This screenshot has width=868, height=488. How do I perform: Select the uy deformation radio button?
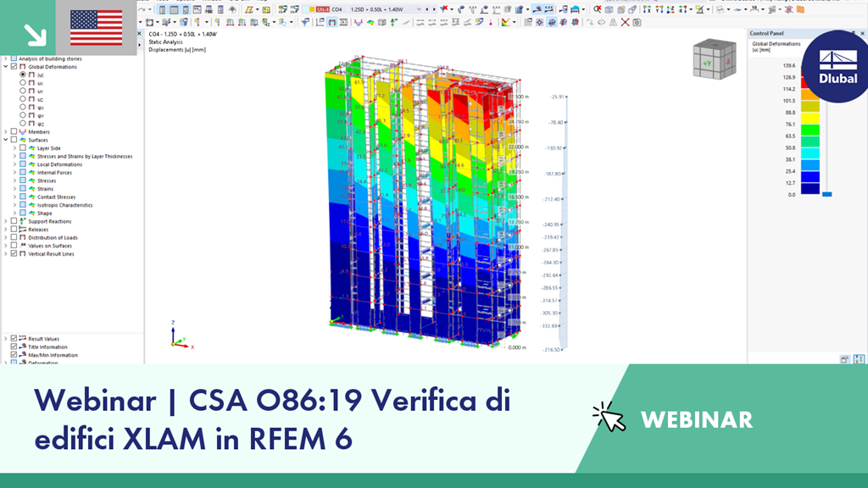coord(23,91)
